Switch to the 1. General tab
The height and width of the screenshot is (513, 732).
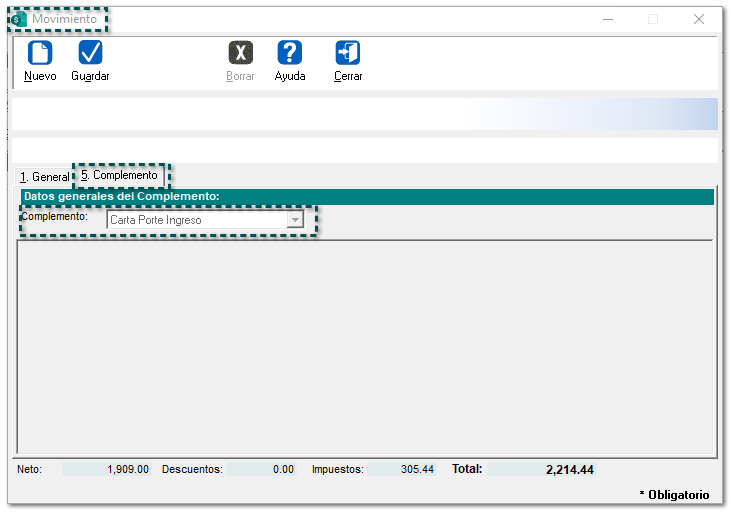point(44,177)
